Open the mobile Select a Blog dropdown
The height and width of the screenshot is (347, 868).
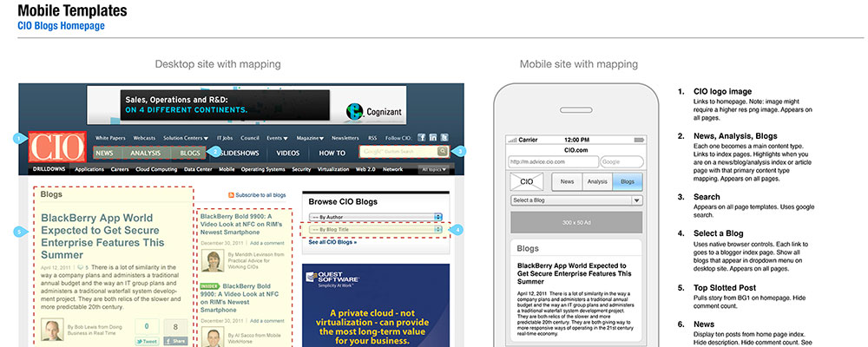click(576, 200)
